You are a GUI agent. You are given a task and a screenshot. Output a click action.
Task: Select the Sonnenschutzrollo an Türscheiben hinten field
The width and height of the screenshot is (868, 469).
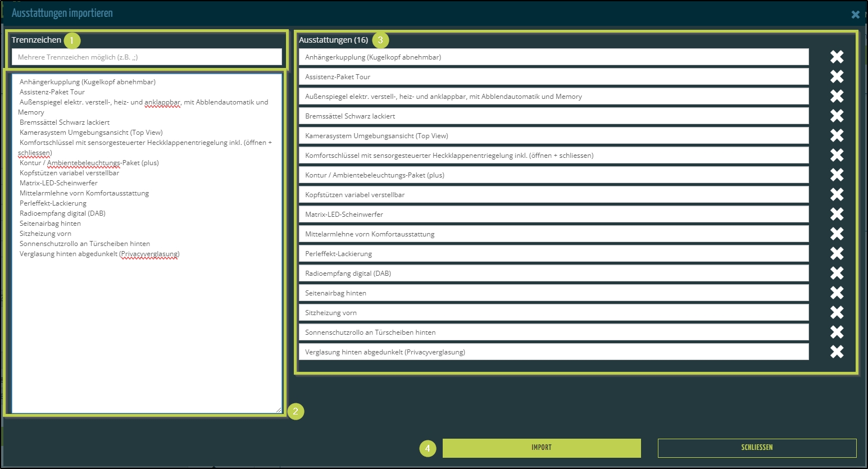click(553, 332)
